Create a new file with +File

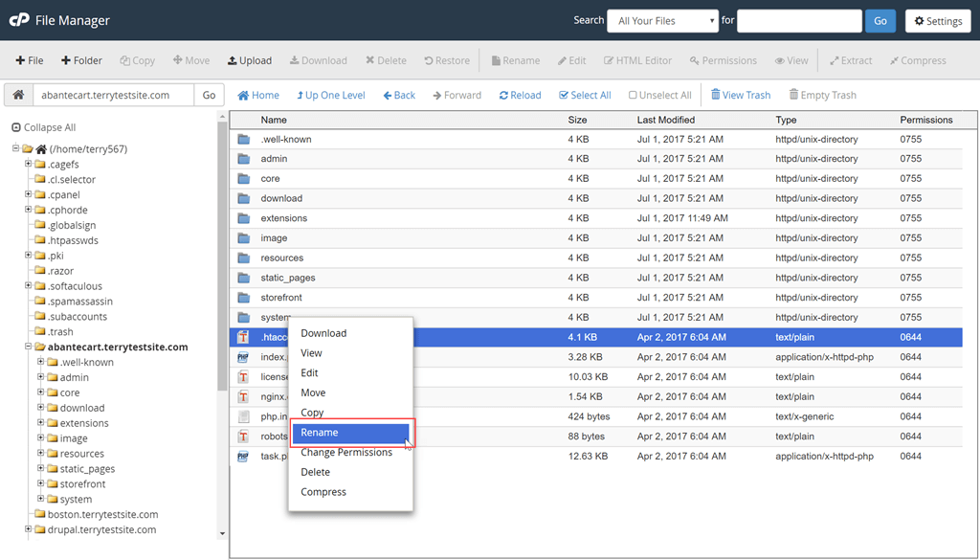[30, 60]
